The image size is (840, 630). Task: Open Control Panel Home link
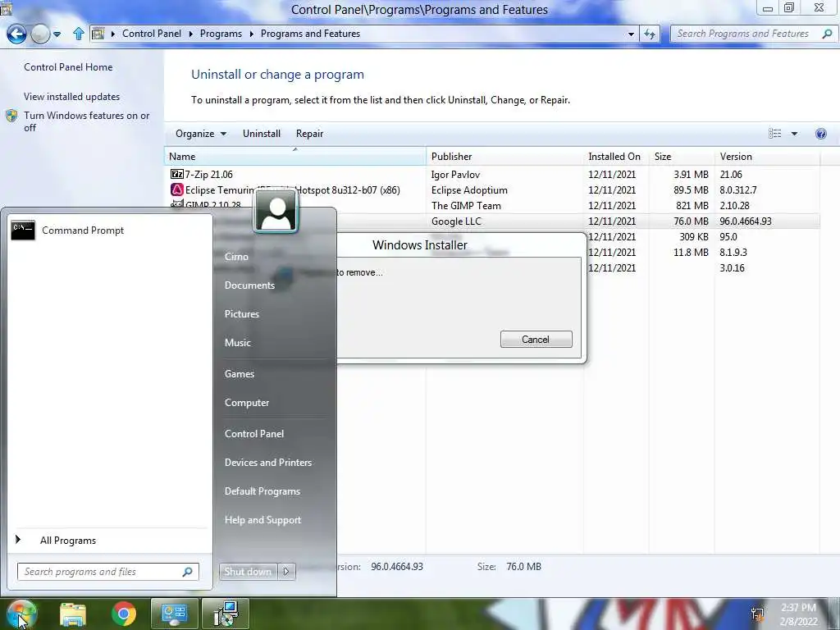(68, 67)
